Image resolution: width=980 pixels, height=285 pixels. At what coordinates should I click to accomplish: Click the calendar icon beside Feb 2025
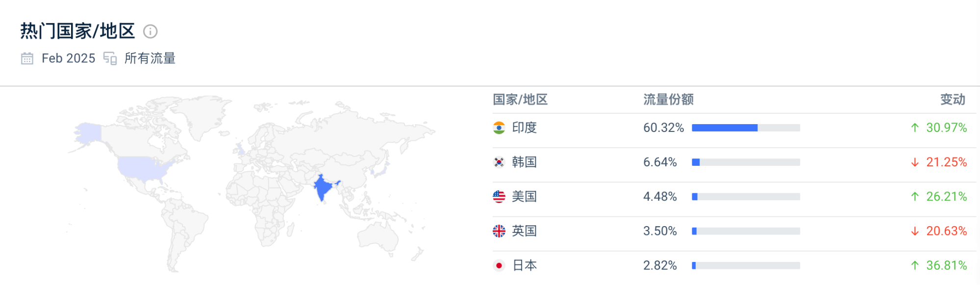tap(27, 58)
